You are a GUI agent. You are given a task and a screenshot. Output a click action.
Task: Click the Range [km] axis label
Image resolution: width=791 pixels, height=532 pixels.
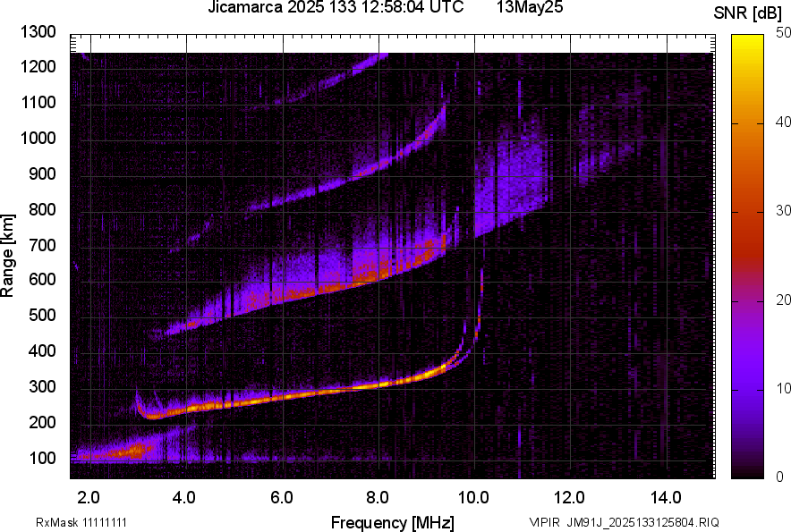coord(7,256)
